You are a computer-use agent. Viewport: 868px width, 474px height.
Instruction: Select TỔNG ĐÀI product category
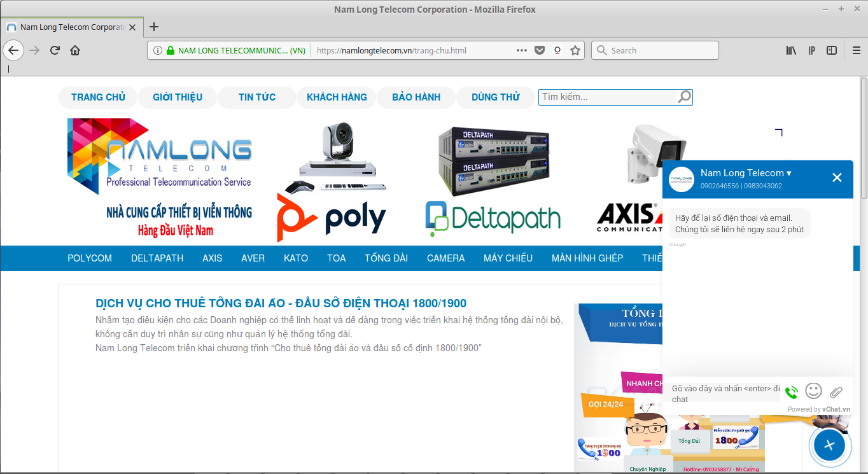tap(386, 258)
